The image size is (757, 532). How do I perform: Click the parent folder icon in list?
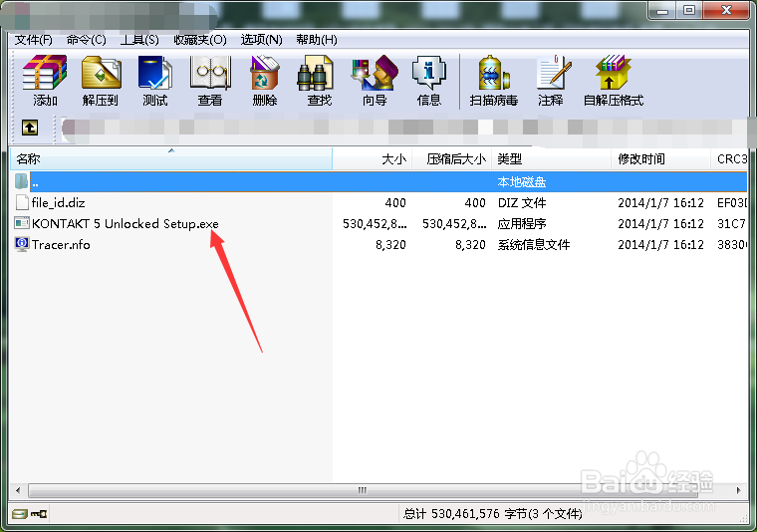click(22, 181)
